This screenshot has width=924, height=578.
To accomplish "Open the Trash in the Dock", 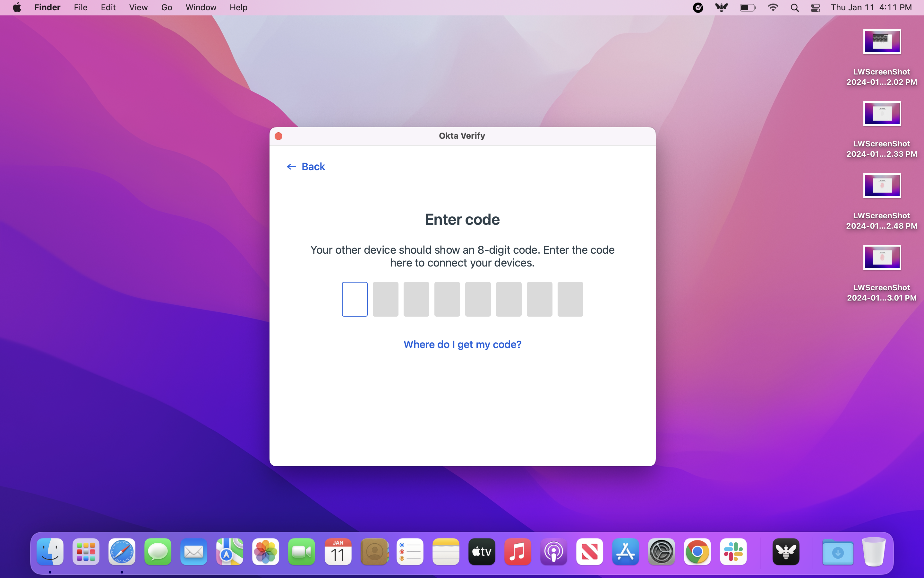I will point(874,552).
